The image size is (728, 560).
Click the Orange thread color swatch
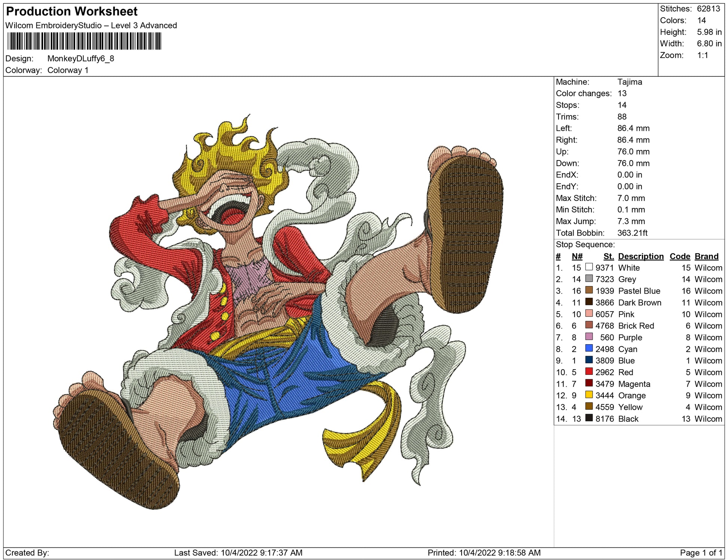(589, 395)
